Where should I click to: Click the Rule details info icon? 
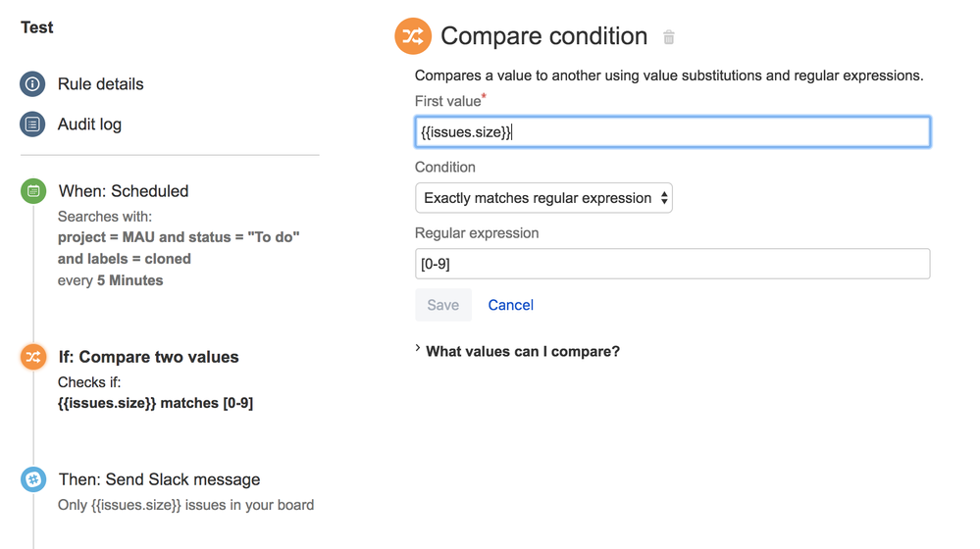[x=32, y=84]
